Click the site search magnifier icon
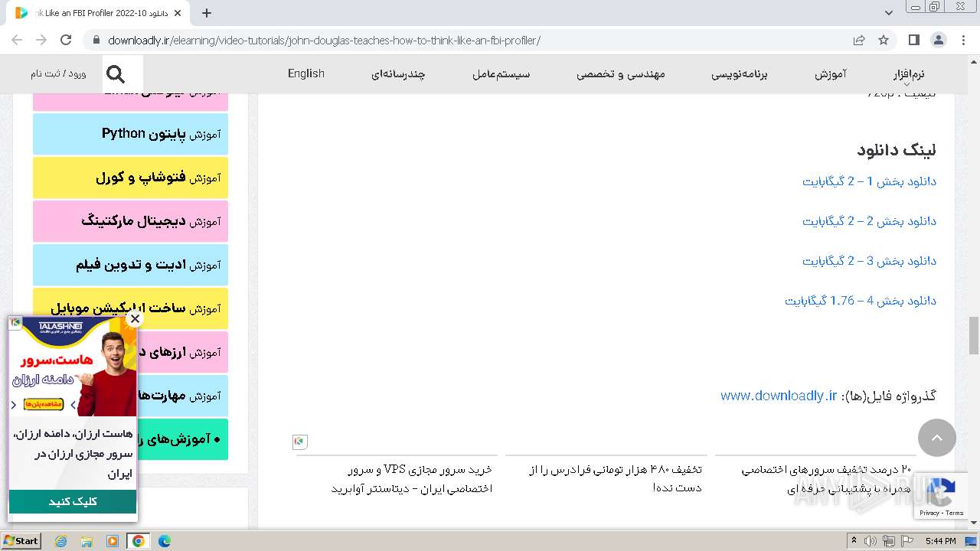The width and height of the screenshot is (980, 551). click(116, 74)
